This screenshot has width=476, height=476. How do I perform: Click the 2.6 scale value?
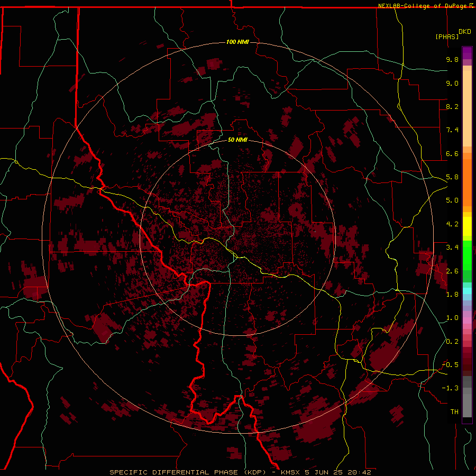click(452, 271)
